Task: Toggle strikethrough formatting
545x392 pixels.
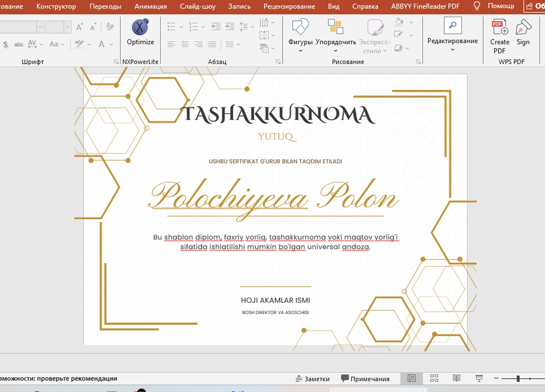Action: [19, 44]
